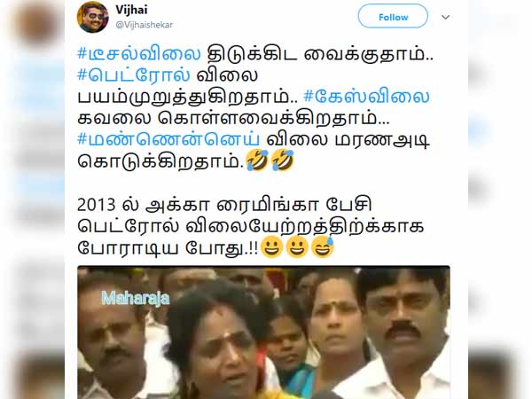Viewport: 532px width, 399px height.
Task: Click the second grinning smiley emoji
Action: pyautogui.click(x=297, y=247)
